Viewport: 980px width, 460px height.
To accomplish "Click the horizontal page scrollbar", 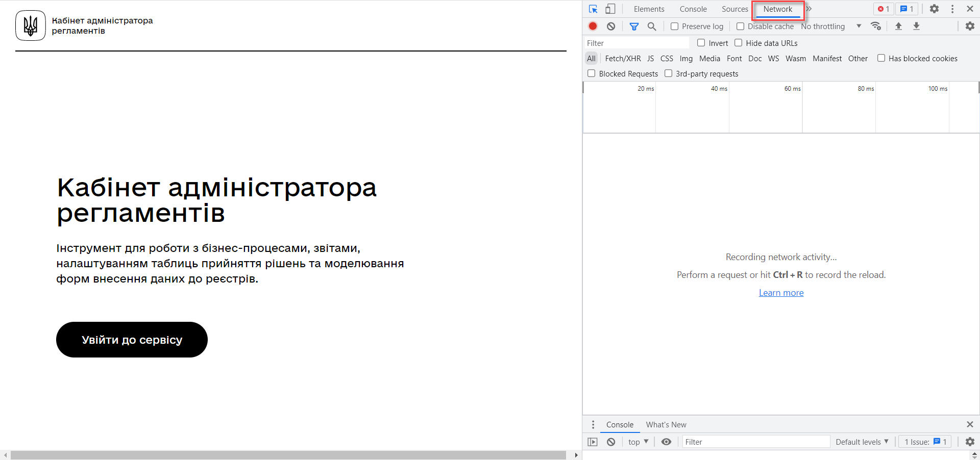I will point(288,455).
